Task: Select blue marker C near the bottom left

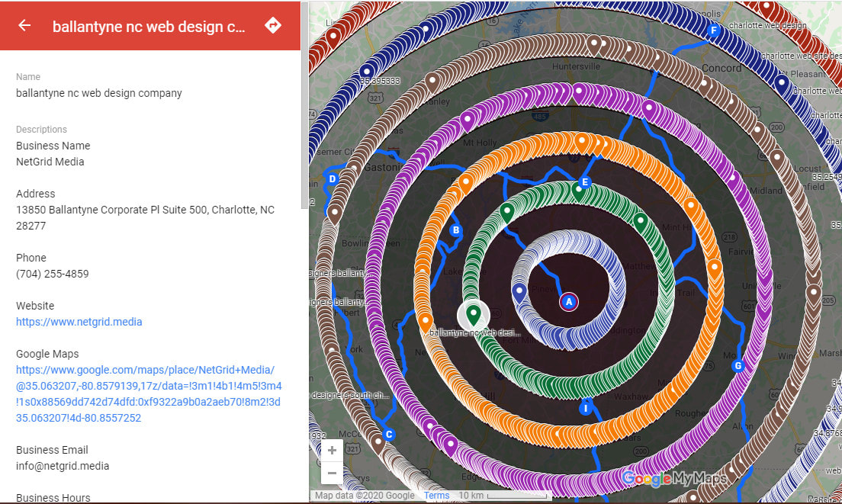Action: pos(389,434)
